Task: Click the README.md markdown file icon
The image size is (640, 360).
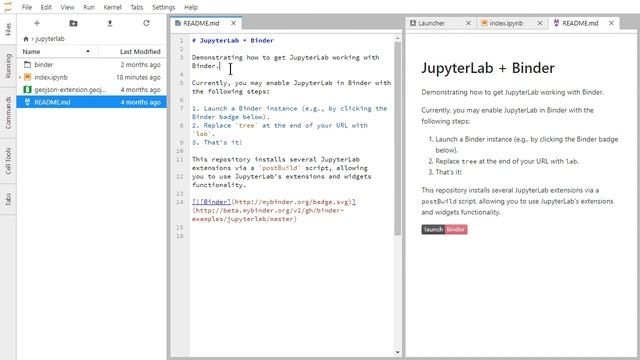Action: pyautogui.click(x=27, y=102)
